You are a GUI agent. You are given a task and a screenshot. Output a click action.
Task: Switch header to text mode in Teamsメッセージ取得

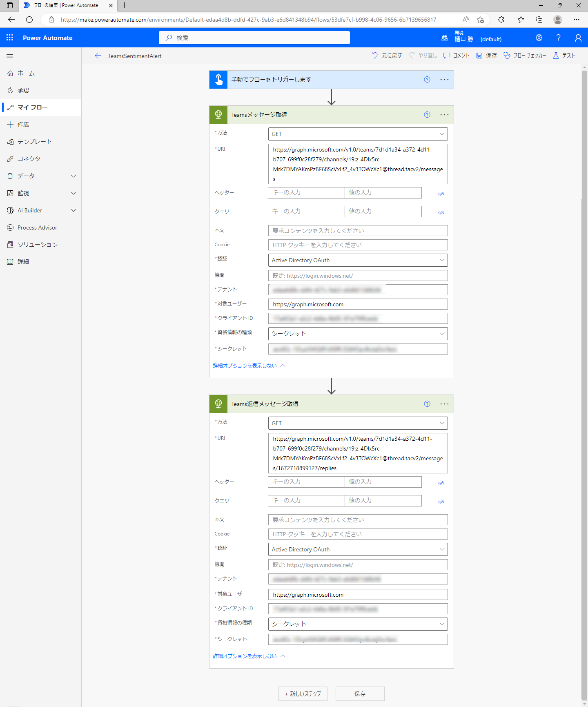click(x=441, y=194)
